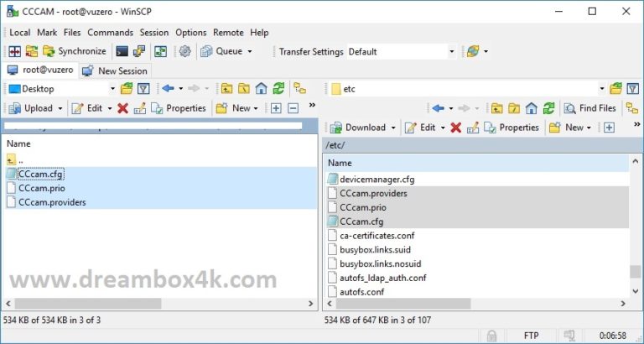The height and width of the screenshot is (344, 644).
Task: Open the Files menu
Action: (72, 33)
